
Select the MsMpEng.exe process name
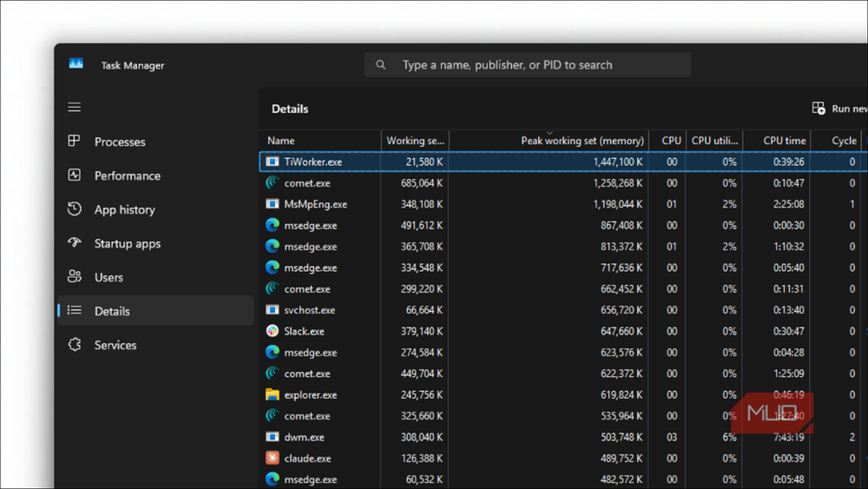pos(316,204)
